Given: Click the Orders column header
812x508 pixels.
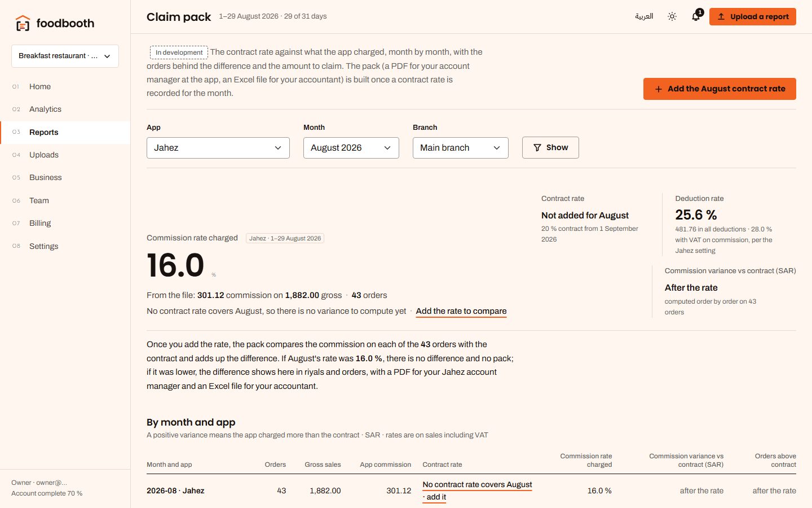Looking at the screenshot, I should [275, 465].
